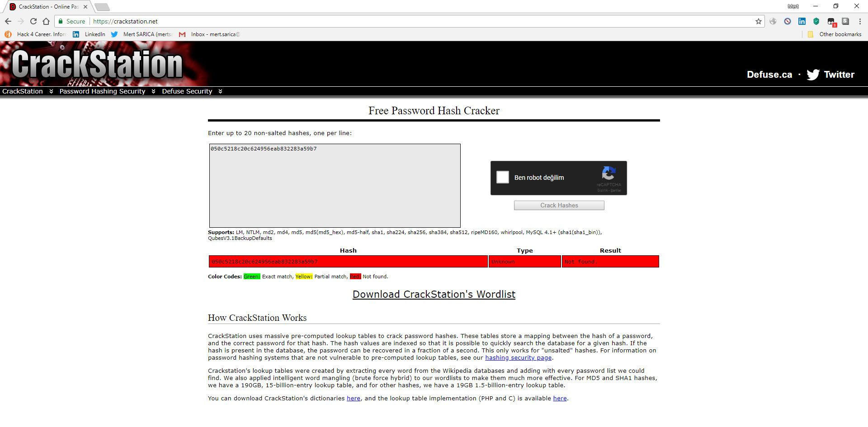Screen dimensions: 868x427
Task: View site info via the green padlock
Action: click(x=61, y=21)
